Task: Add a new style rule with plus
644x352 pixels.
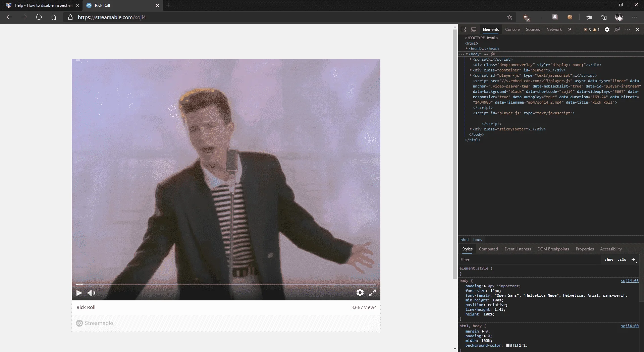Action: coord(634,259)
